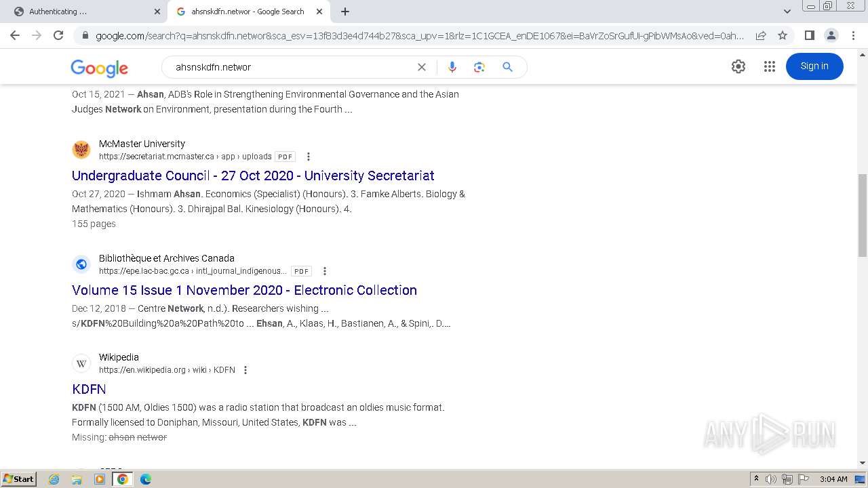
Task: Open File Explorer from taskbar
Action: (x=77, y=479)
